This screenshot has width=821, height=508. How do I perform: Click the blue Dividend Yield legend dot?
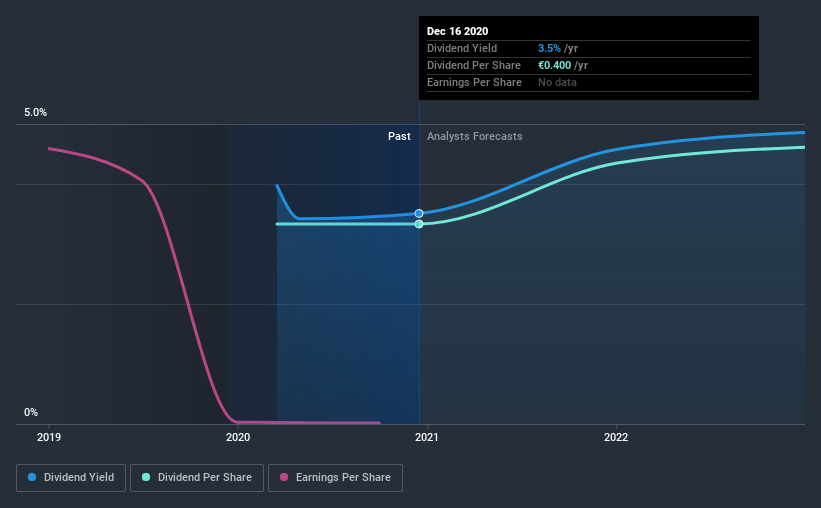coord(32,477)
